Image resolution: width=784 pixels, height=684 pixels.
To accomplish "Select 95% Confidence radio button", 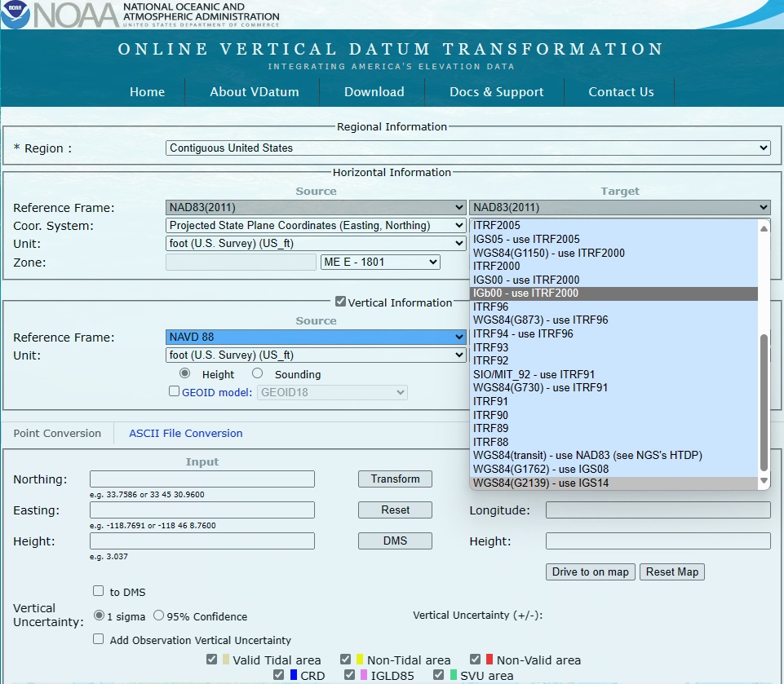I will (x=158, y=615).
